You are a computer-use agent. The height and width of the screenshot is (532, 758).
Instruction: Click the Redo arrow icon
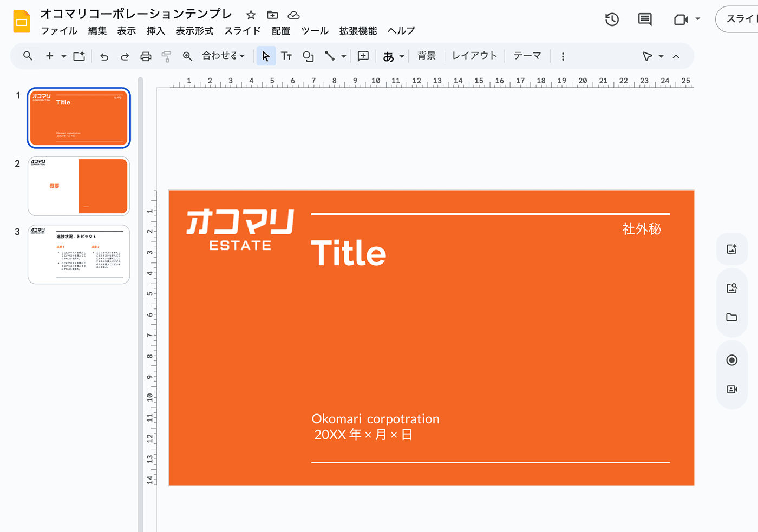[125, 56]
